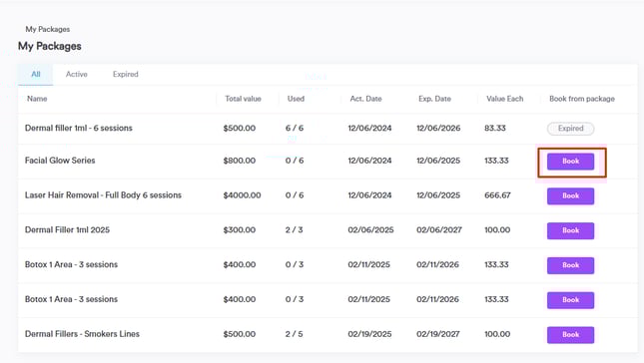
Task: Select the Laser Hair Removal Full Body row
Action: (327, 195)
